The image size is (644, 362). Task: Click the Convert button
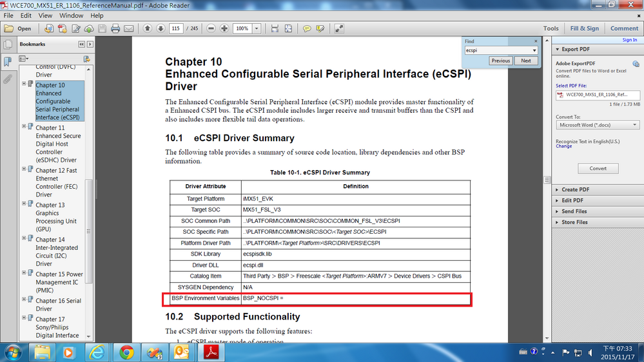598,168
